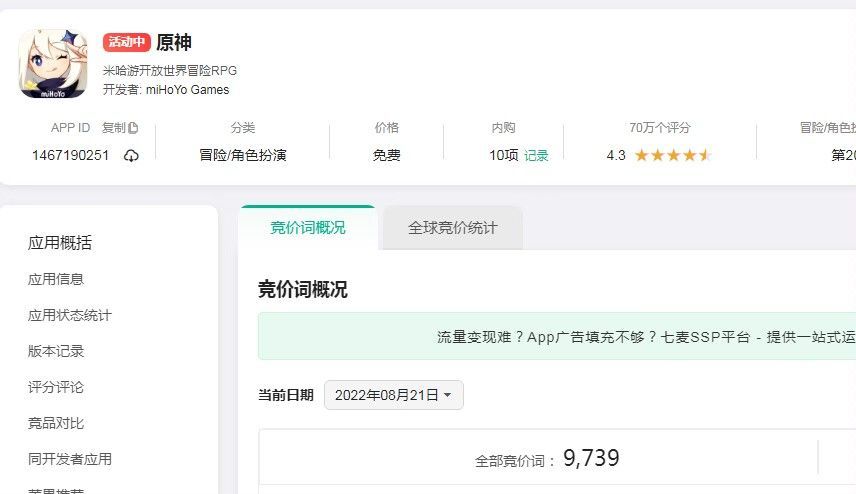Image resolution: width=856 pixels, height=494 pixels.
Task: Open 评分评论 in the sidebar
Action: (56, 387)
